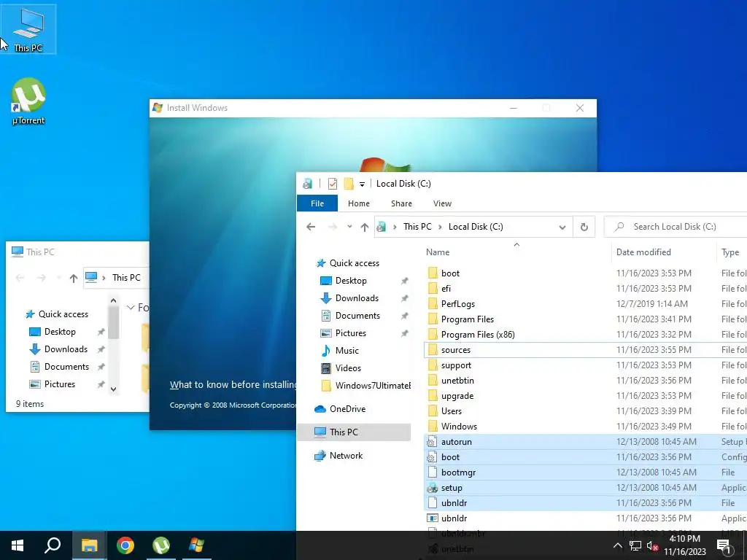Image resolution: width=747 pixels, height=560 pixels.
Task: Open the Home ribbon tab
Action: pos(359,203)
